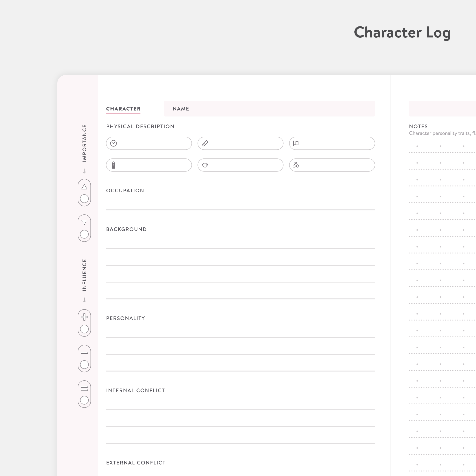Click the Character Log title
476x476 pixels.
click(402, 33)
